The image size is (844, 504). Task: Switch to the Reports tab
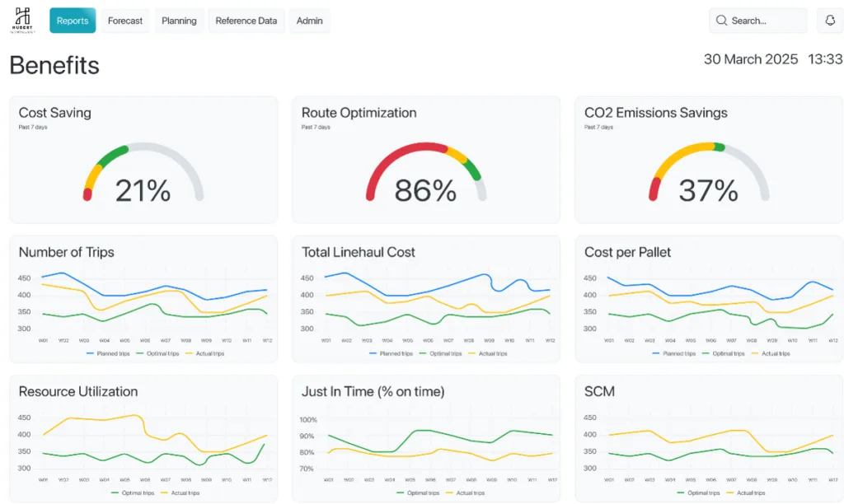(73, 21)
